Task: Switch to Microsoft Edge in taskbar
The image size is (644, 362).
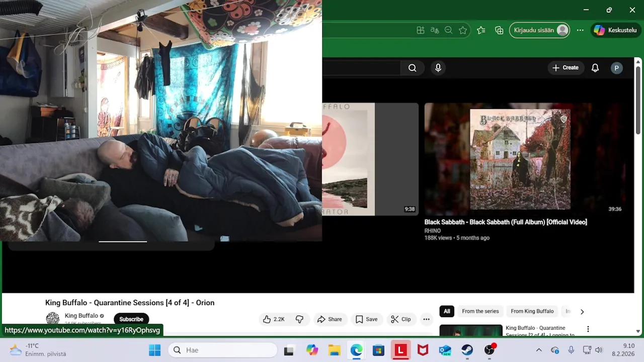Action: (x=356, y=350)
